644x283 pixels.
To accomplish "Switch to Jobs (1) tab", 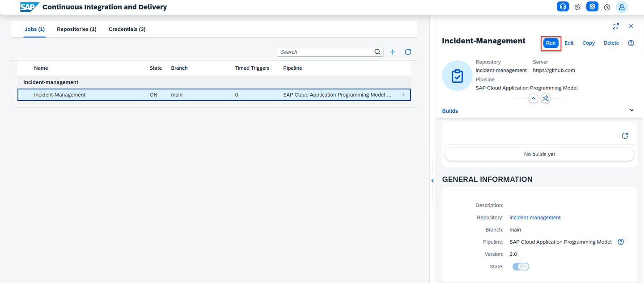I will 34,29.
